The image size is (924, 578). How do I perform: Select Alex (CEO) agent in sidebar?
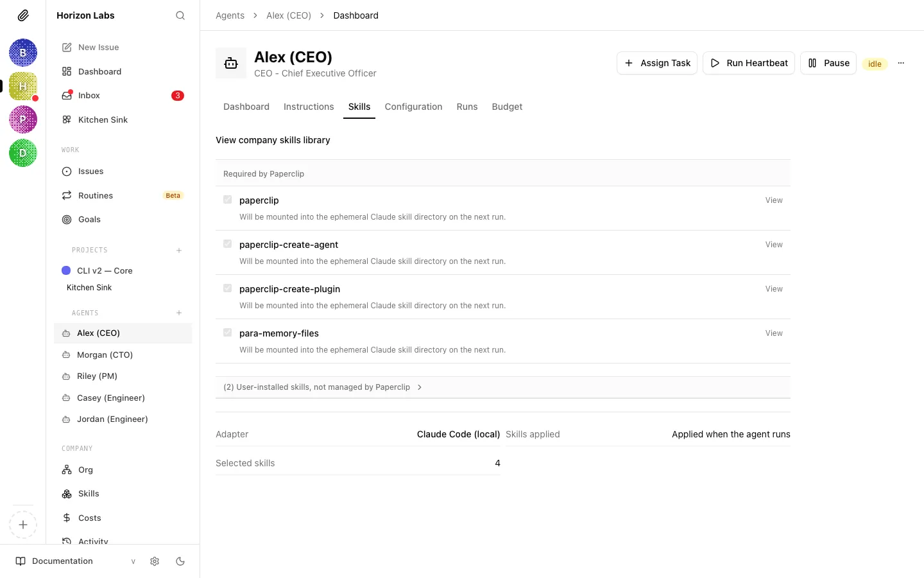pyautogui.click(x=123, y=333)
